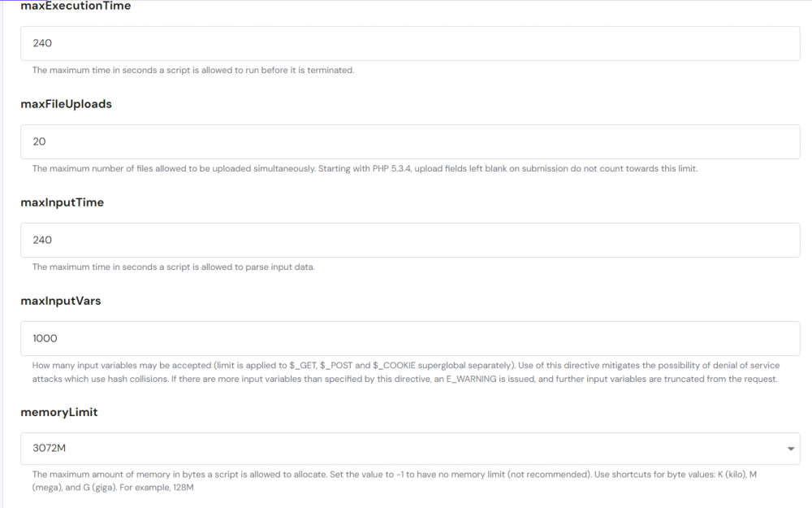This screenshot has height=508, width=812.
Task: Click the 'parse input data' help text
Action: 279,267
